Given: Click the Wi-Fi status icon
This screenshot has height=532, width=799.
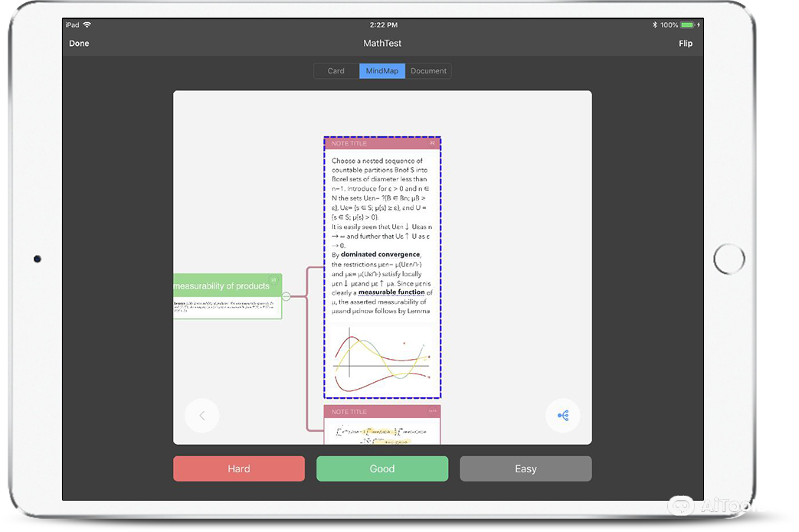Looking at the screenshot, I should (87, 25).
